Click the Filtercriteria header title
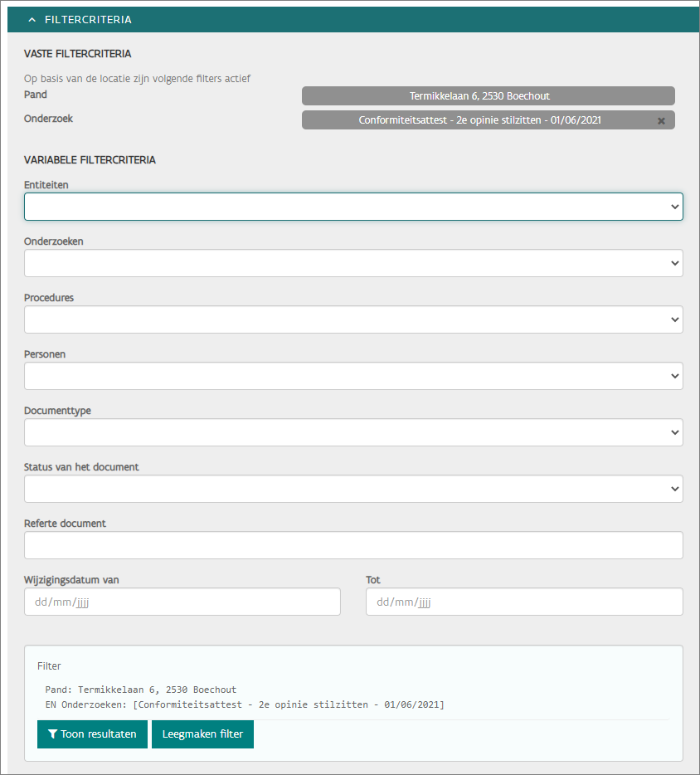 point(88,20)
